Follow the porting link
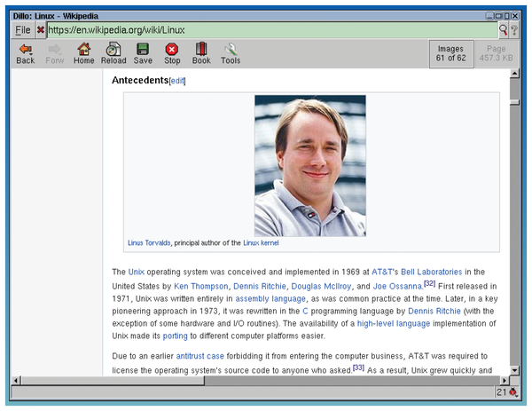The height and width of the screenshot is (411, 532). pos(175,336)
